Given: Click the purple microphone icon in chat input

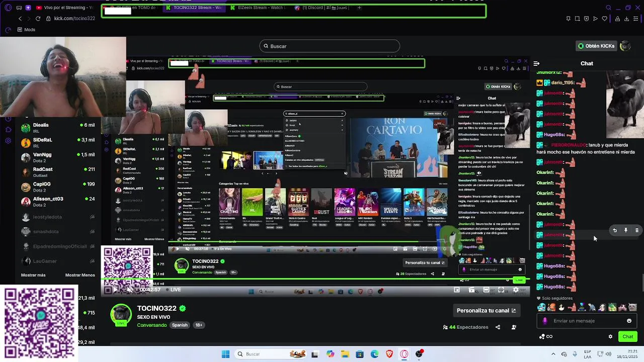Looking at the screenshot, I should coord(545,321).
